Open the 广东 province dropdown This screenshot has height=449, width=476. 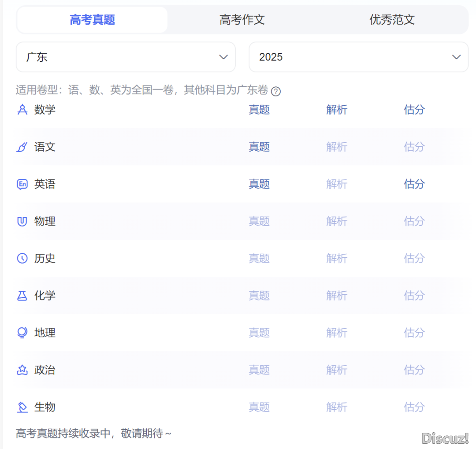[x=126, y=57]
